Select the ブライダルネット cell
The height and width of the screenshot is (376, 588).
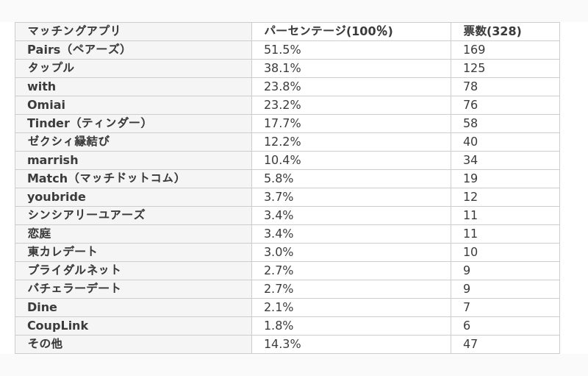point(74,270)
